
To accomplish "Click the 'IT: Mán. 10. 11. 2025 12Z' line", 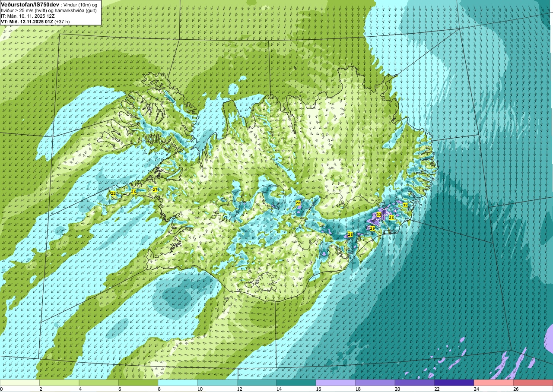I will click(x=28, y=16).
